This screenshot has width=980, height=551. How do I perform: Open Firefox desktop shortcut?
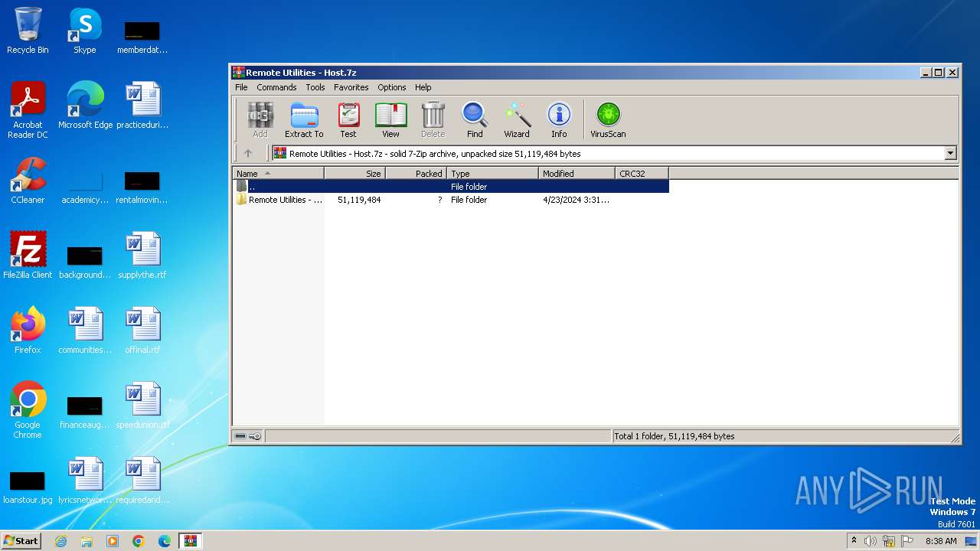[28, 331]
